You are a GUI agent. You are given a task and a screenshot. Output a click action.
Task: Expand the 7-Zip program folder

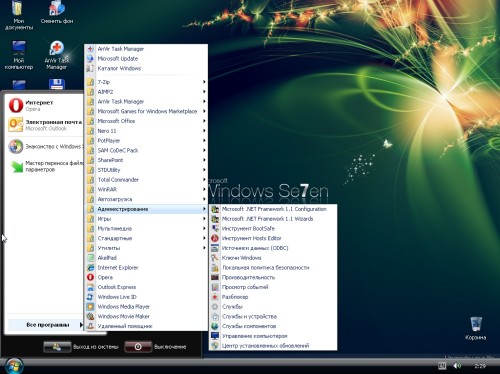coord(146,82)
